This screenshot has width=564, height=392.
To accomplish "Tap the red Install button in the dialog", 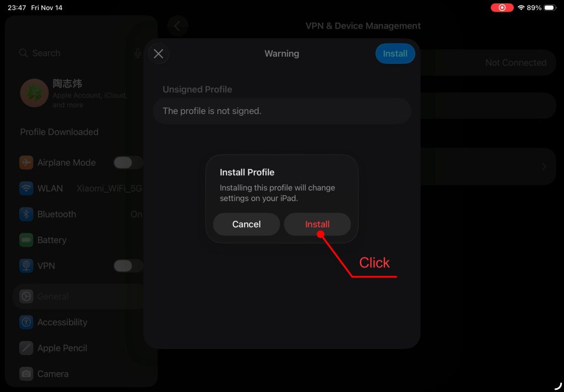I will (x=317, y=224).
